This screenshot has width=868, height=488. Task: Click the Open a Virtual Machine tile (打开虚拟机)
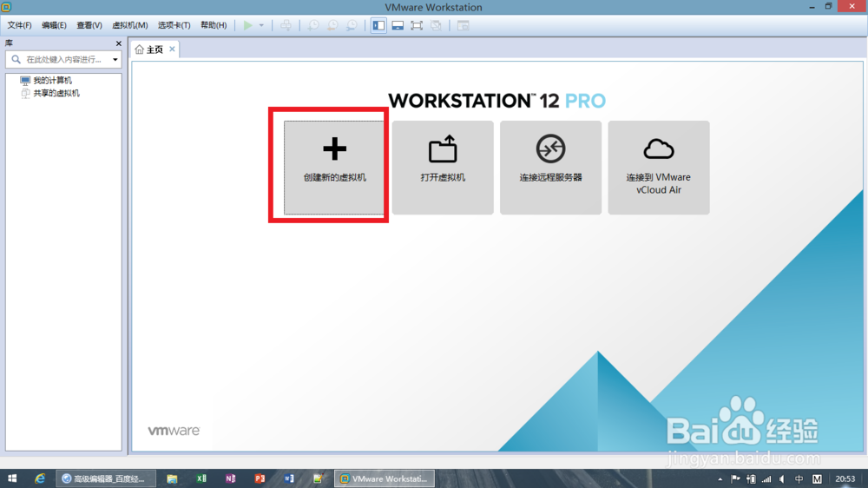pos(443,168)
